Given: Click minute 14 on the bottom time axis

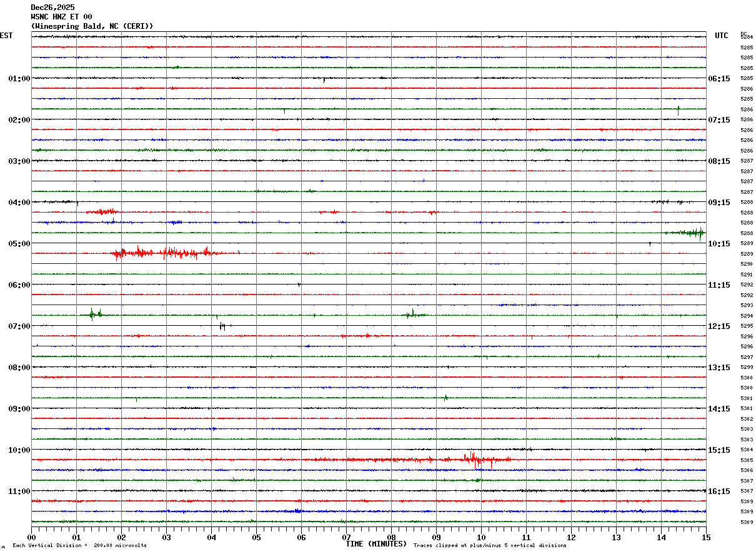Looking at the screenshot, I should 661,537.
